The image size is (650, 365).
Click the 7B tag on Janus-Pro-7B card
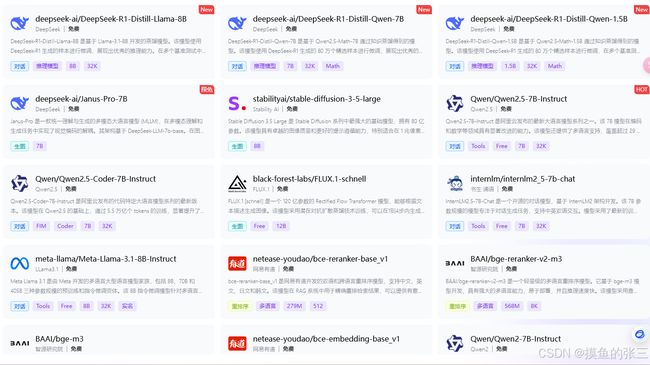40,146
